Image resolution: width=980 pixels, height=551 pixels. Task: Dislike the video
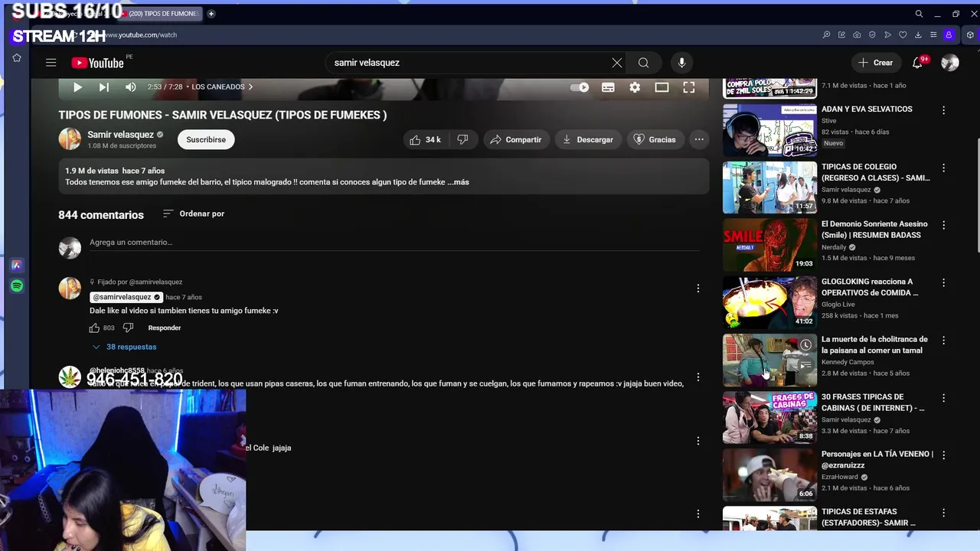462,139
